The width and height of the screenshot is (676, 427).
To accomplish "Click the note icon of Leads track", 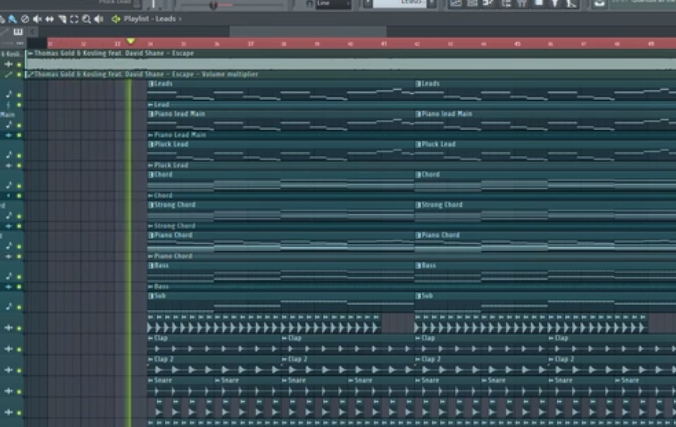I will [x=9, y=94].
